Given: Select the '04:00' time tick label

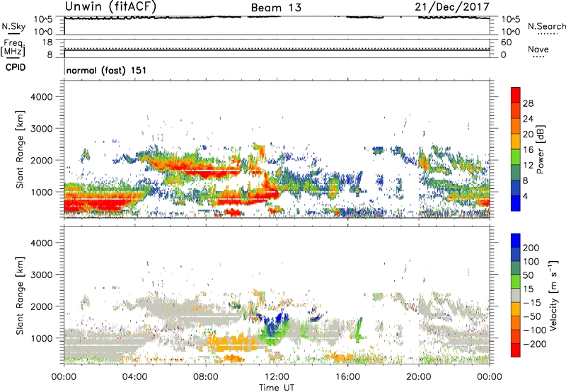Looking at the screenshot, I should tap(134, 377).
